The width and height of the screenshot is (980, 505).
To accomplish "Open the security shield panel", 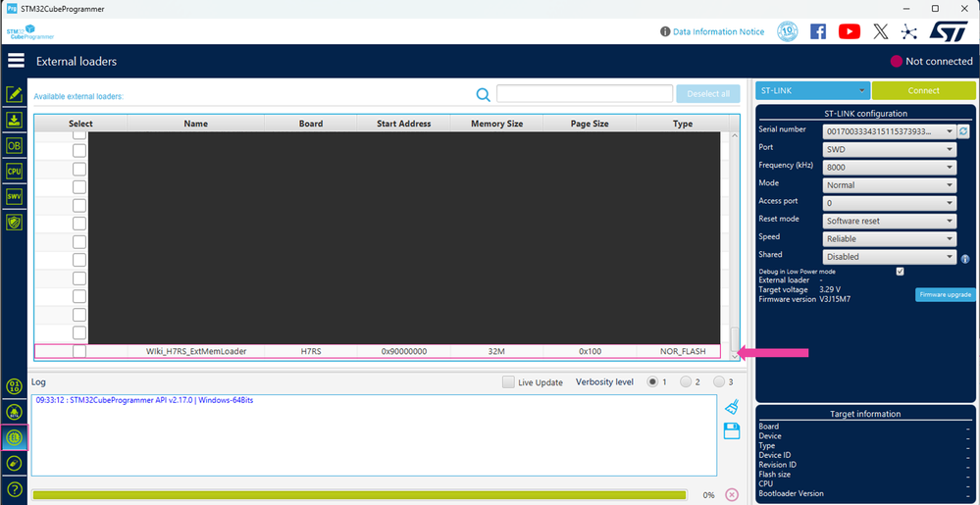I will 14,222.
